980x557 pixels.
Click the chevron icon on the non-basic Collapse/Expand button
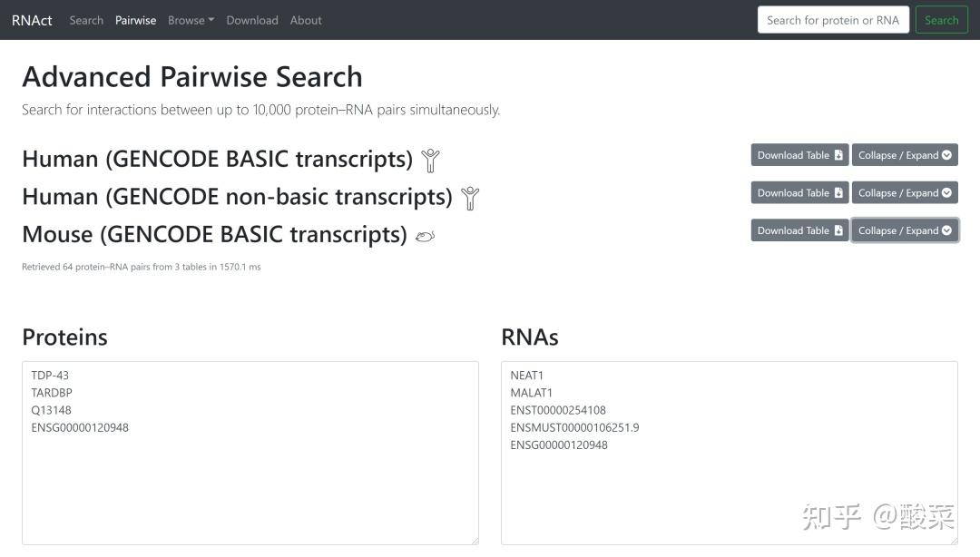click(x=947, y=192)
